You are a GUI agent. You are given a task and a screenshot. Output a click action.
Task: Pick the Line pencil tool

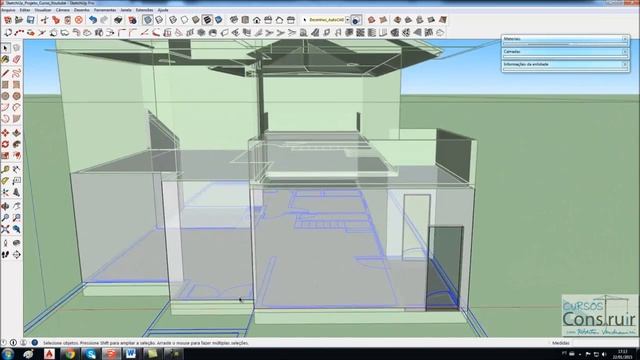pyautogui.click(x=5, y=73)
